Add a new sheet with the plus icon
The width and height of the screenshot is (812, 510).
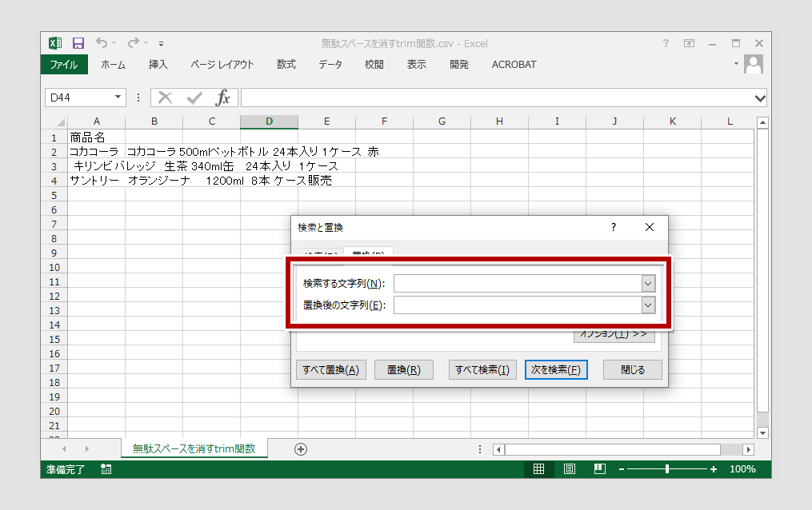tap(301, 449)
